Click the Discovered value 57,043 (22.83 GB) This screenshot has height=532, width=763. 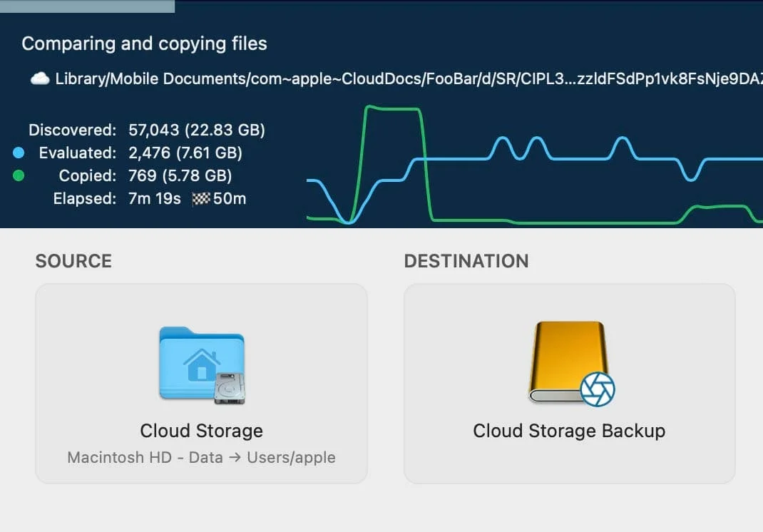(196, 130)
